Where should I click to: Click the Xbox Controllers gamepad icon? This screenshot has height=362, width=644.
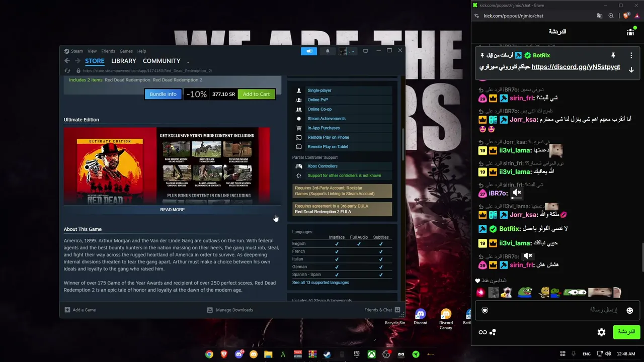(299, 166)
